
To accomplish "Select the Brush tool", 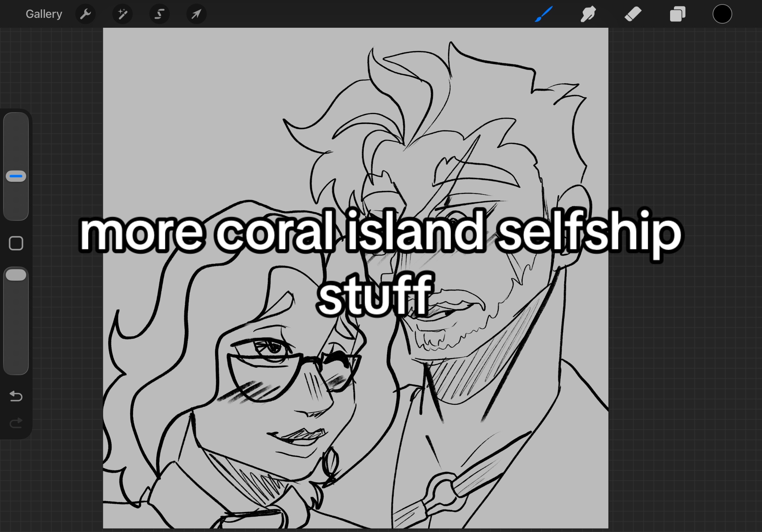I will point(544,14).
